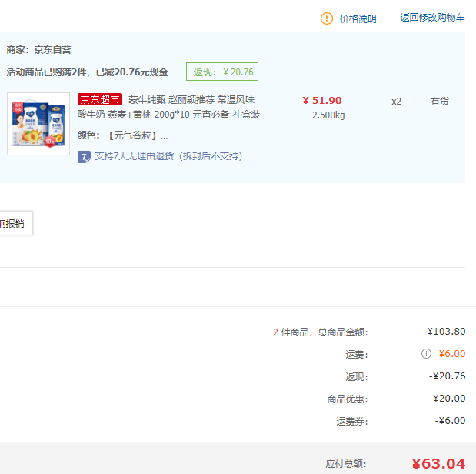476x474 pixels.
Task: Select product discount -¥20.00
Action: (447, 399)
